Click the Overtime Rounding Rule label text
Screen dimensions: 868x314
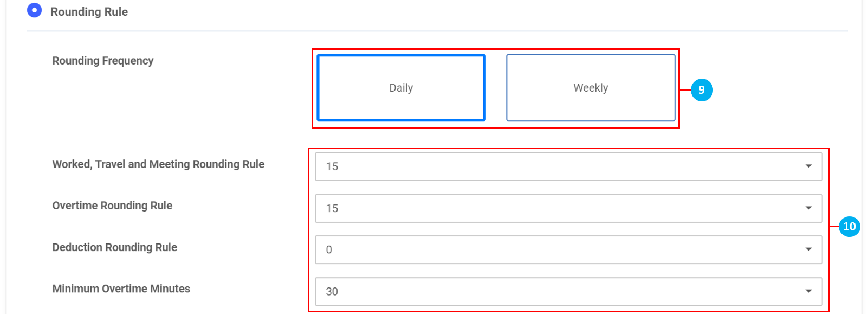[112, 206]
